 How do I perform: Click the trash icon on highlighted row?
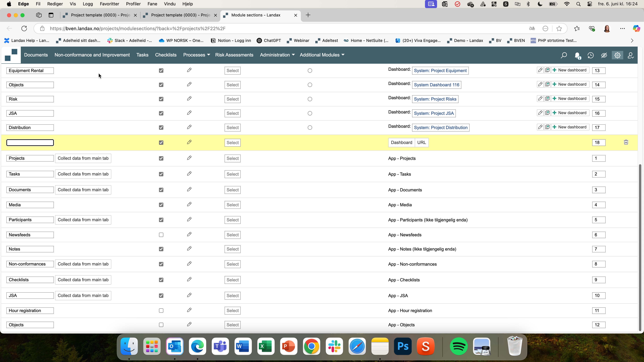626,142
